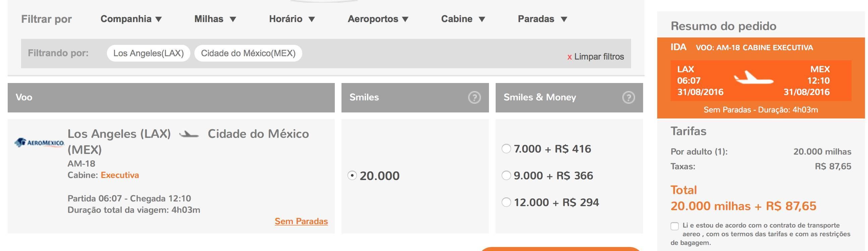
Task: Expand the Milhas filter dropdown
Action: pos(215,19)
